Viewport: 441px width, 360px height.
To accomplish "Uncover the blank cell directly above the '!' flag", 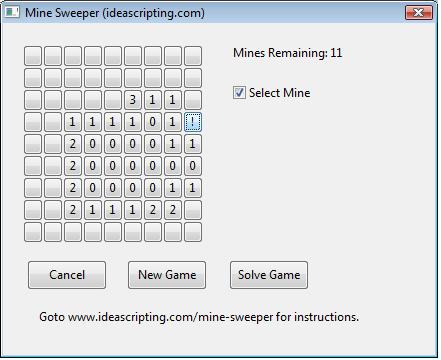I will pos(193,100).
